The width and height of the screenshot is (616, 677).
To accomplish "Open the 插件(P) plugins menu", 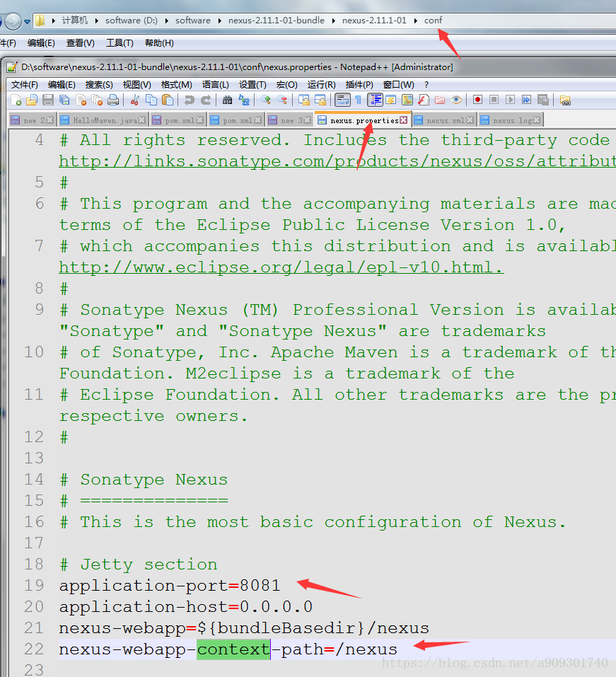I will 359,85.
